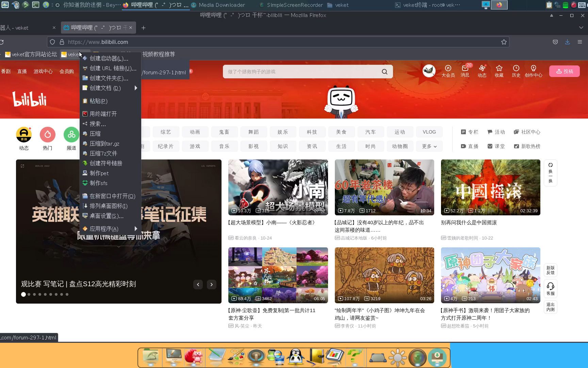Image resolution: width=588 pixels, height=368 pixels.
Task: Open the 60年老茶楼 video thumbnail
Action: pos(385,187)
